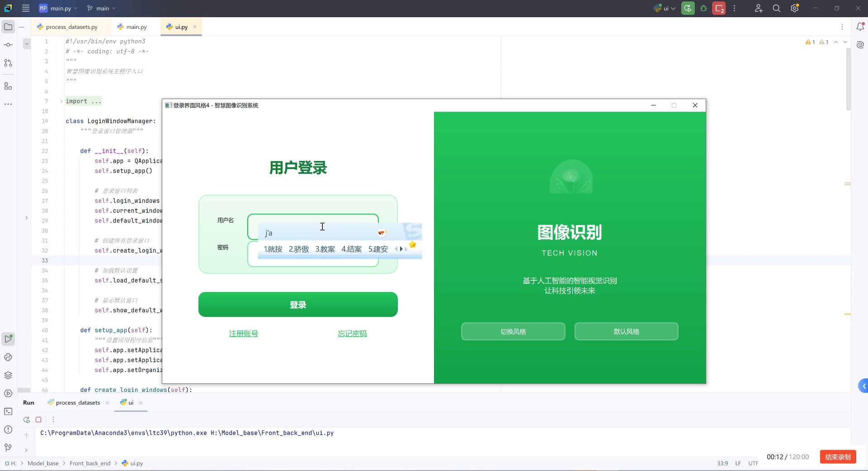Viewport: 868px width, 471px height.
Task: Click the 登录 login button
Action: pyautogui.click(x=297, y=305)
